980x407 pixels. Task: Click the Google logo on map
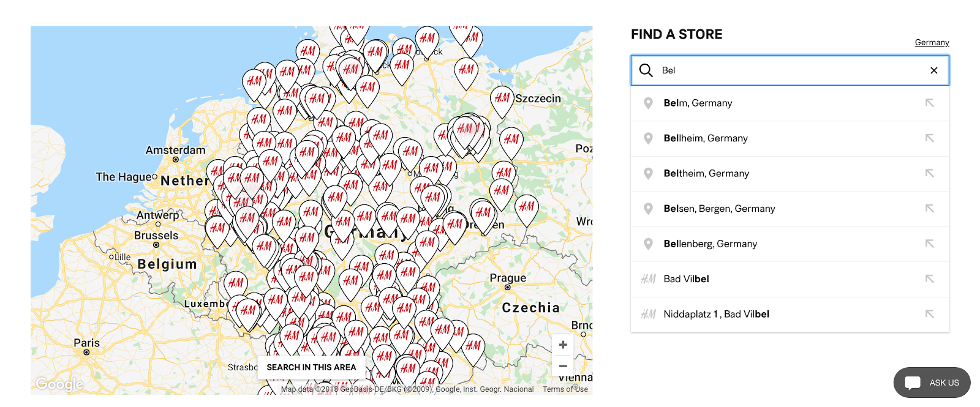point(59,384)
